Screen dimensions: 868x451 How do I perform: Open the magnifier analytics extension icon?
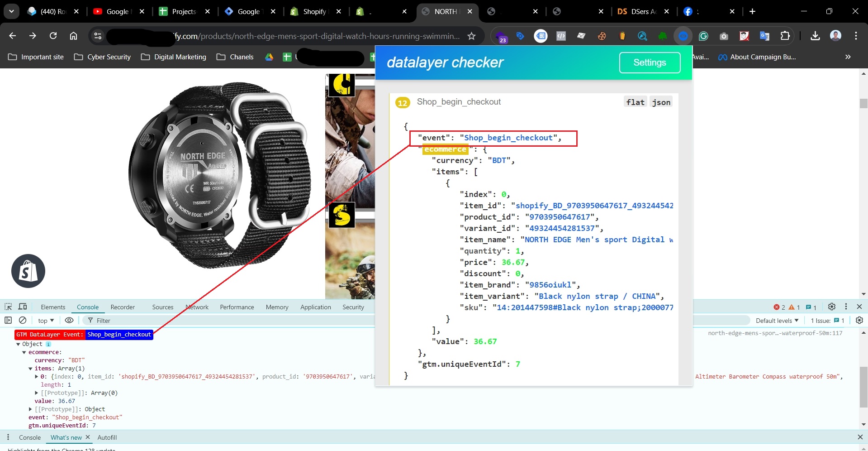pos(642,36)
